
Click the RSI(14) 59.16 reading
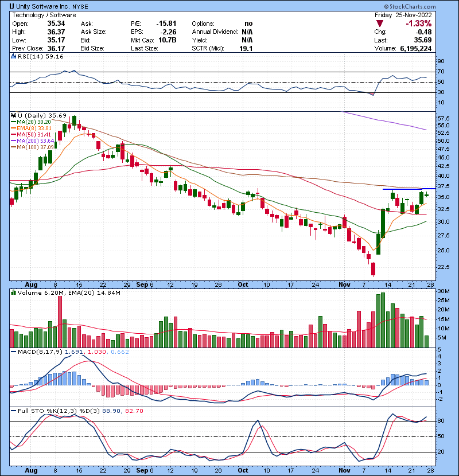[41, 56]
